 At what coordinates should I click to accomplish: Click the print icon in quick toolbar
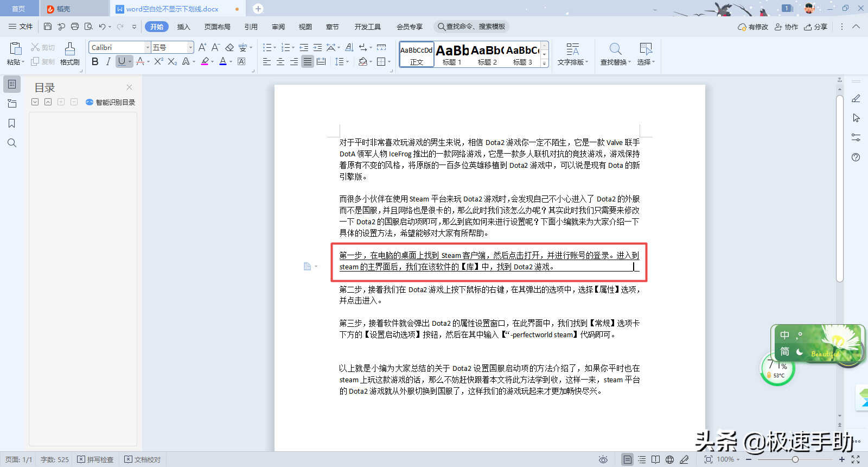[75, 27]
